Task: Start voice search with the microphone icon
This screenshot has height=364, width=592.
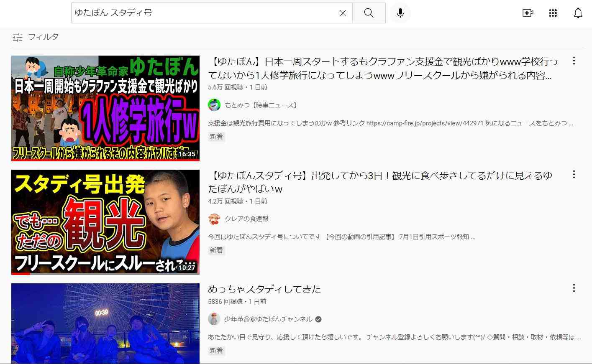Action: pyautogui.click(x=400, y=13)
